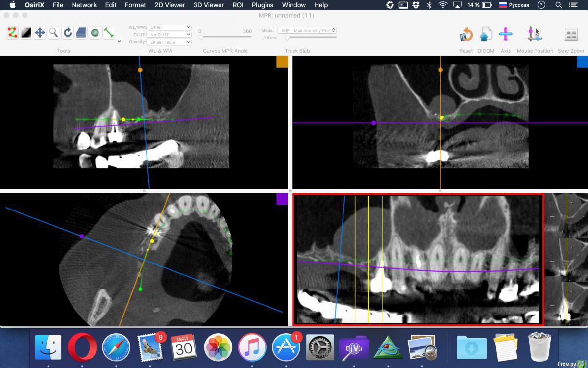Open the Opacity table dropdown

click(x=170, y=42)
